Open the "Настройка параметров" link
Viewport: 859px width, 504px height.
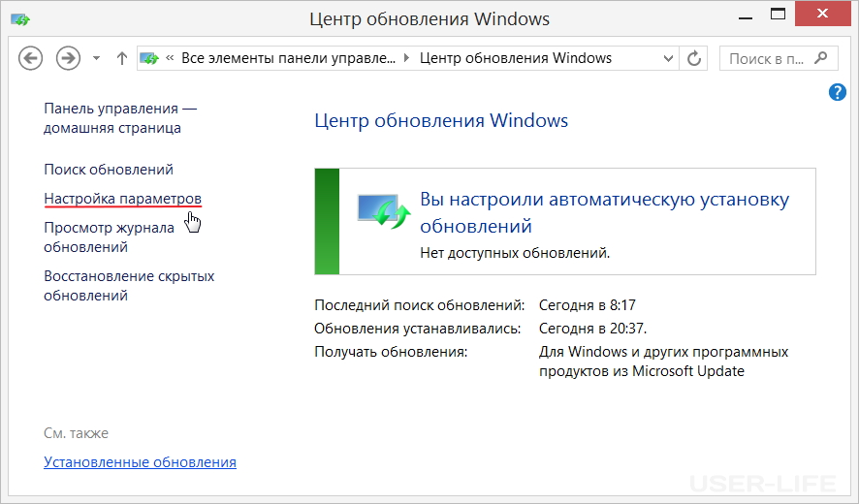tap(123, 199)
